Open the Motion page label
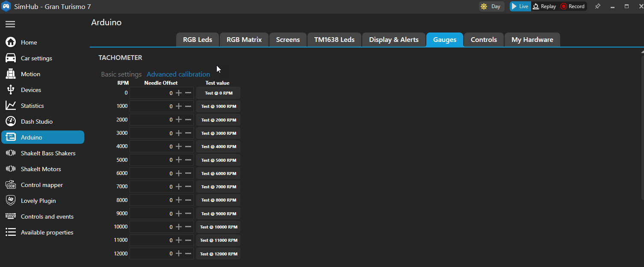Screen dimensions: 644x267 [30, 74]
